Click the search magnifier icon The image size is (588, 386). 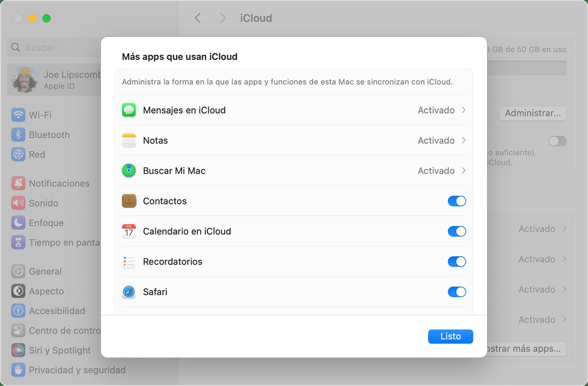pyautogui.click(x=16, y=48)
